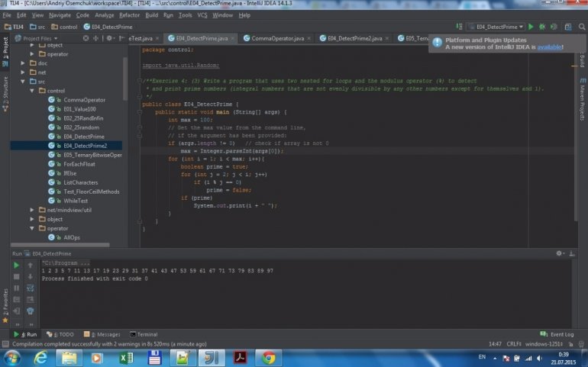Viewport: 588px width, 367px height.
Task: Click the Debug bug icon in toolbar
Action: coord(542,27)
